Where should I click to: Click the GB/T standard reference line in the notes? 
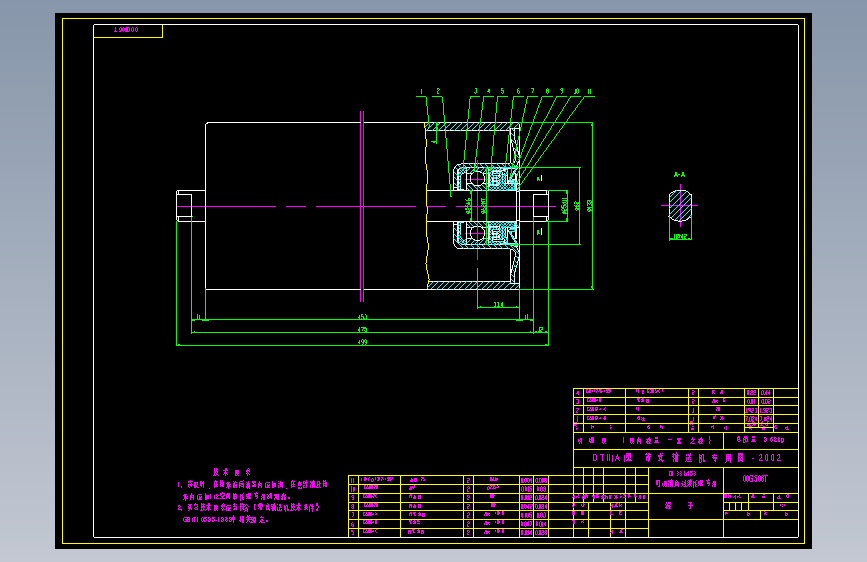click(226, 520)
